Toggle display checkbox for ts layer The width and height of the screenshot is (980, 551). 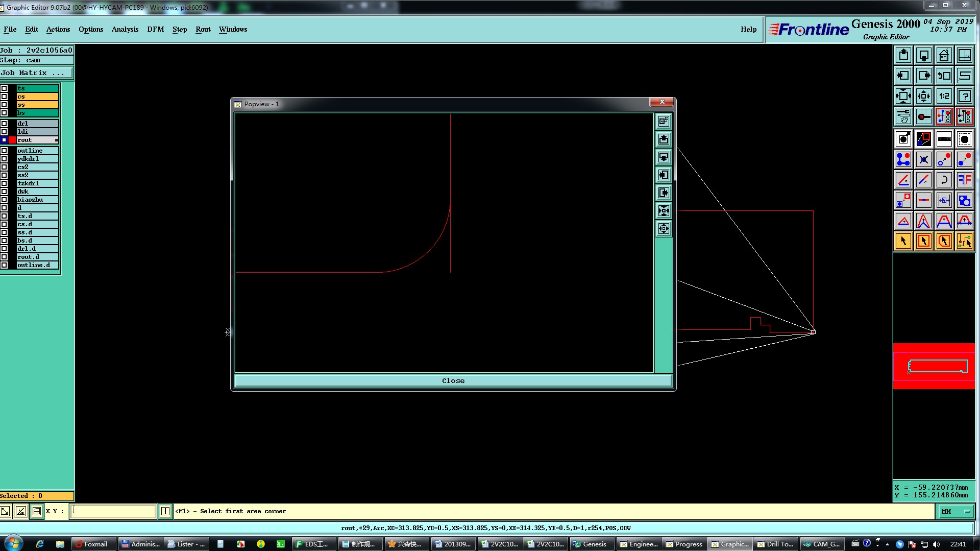pyautogui.click(x=4, y=88)
